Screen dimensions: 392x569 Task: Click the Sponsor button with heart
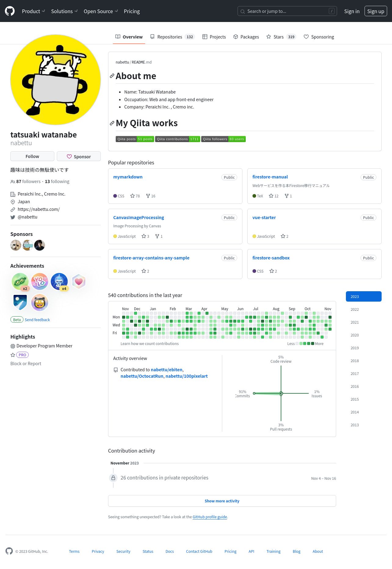pos(79,156)
